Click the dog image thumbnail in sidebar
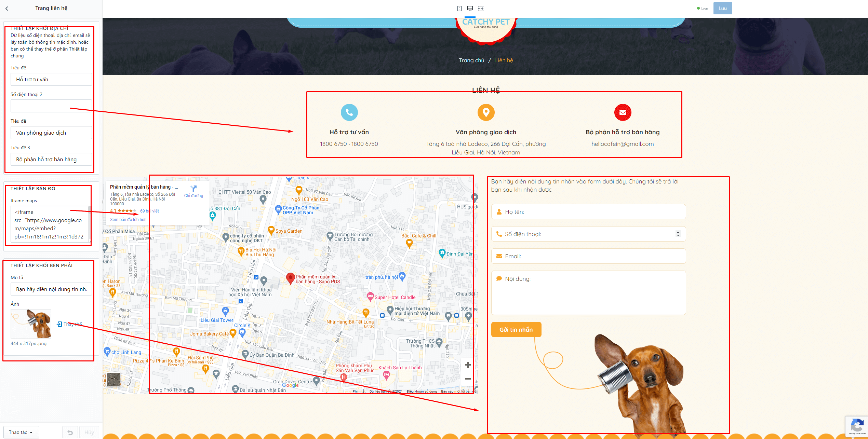Viewport: 868px width, 439px height. pos(31,324)
